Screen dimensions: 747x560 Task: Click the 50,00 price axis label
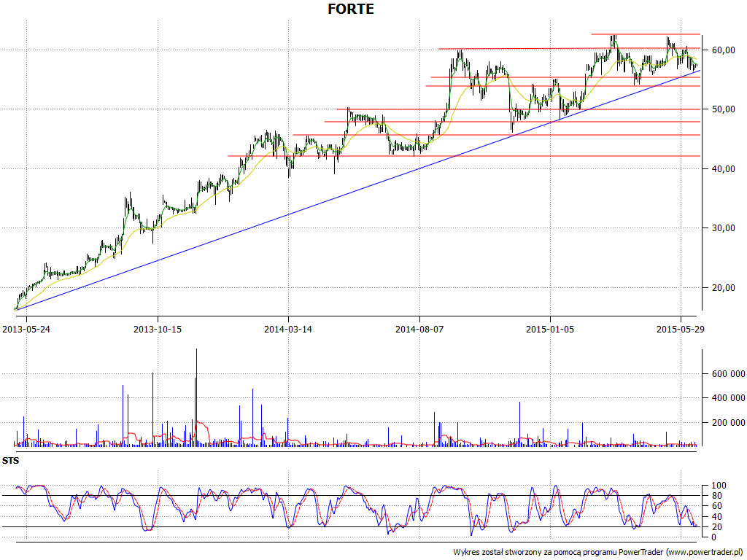click(x=724, y=109)
